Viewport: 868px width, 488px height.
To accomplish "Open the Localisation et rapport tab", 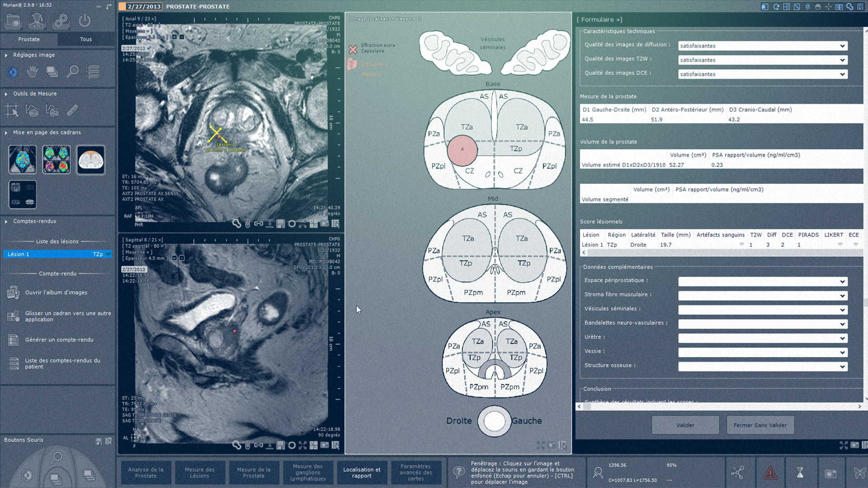I will [x=362, y=472].
